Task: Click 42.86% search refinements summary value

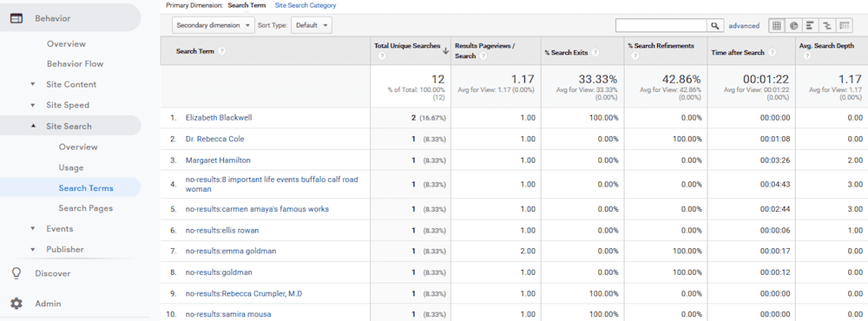Action: [681, 79]
